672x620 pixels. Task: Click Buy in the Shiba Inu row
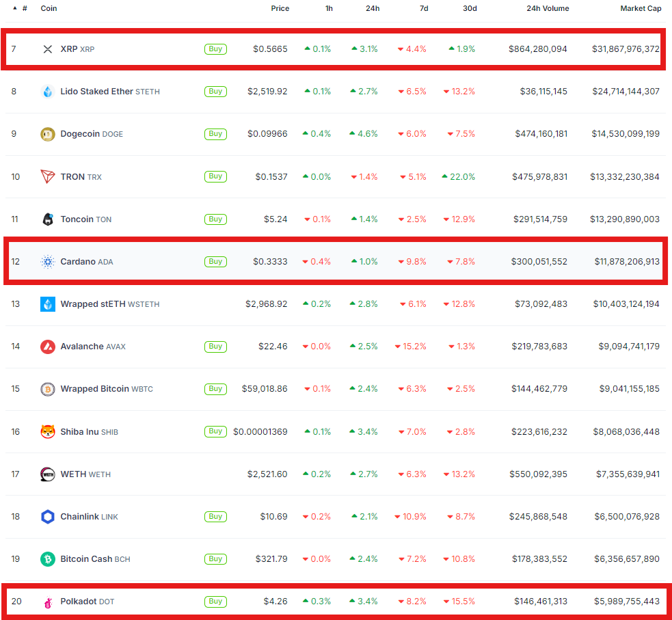[215, 431]
